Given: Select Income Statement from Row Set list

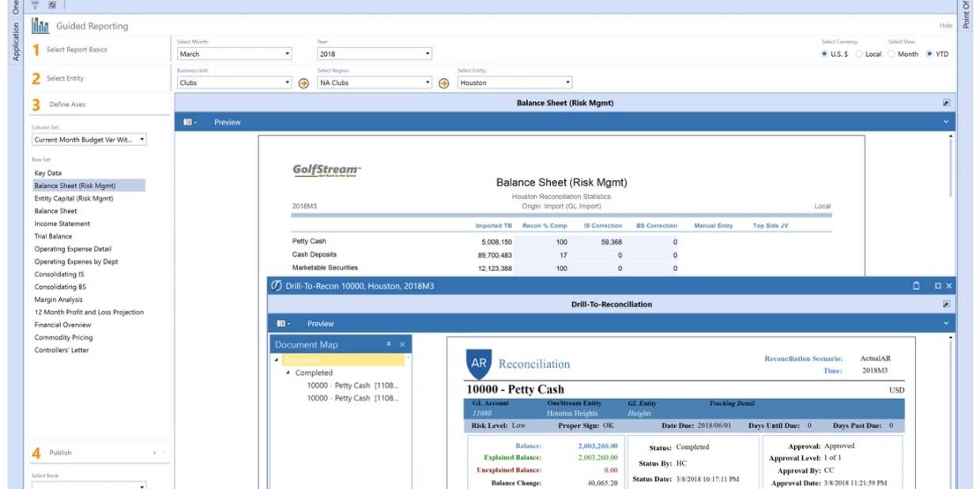Looking at the screenshot, I should point(62,224).
